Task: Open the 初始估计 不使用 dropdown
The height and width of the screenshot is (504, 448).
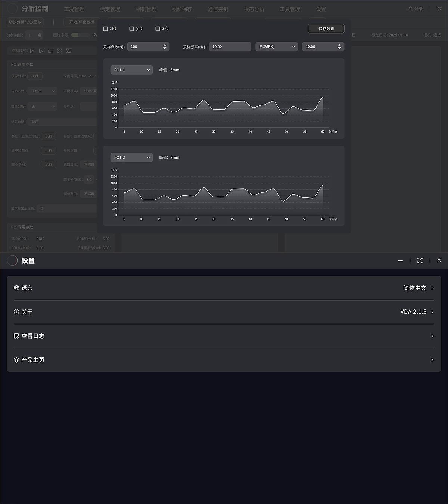Action: 43,91
